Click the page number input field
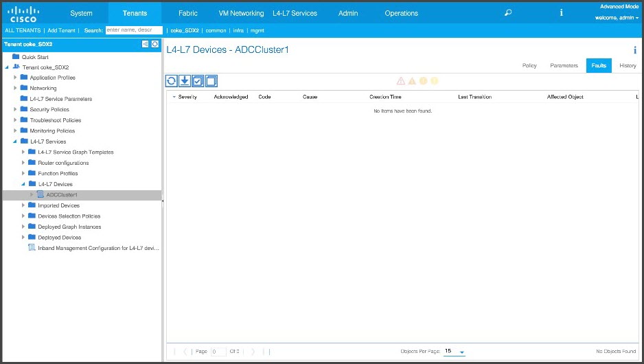Image resolution: width=644 pixels, height=364 pixels. tap(218, 352)
